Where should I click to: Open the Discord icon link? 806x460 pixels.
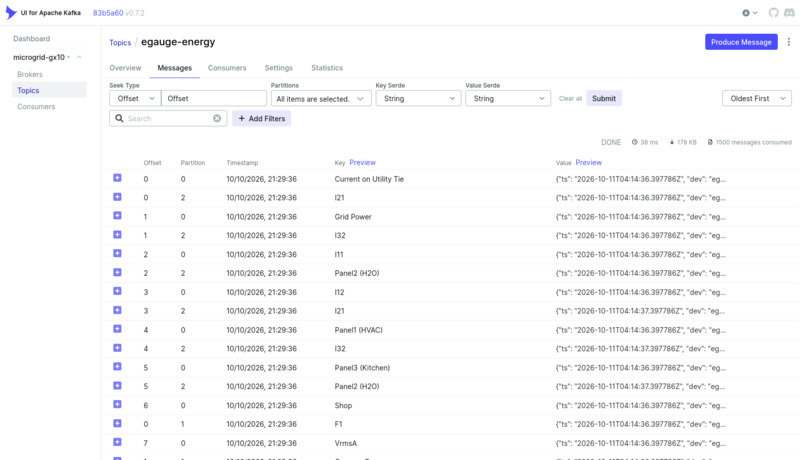click(x=789, y=13)
